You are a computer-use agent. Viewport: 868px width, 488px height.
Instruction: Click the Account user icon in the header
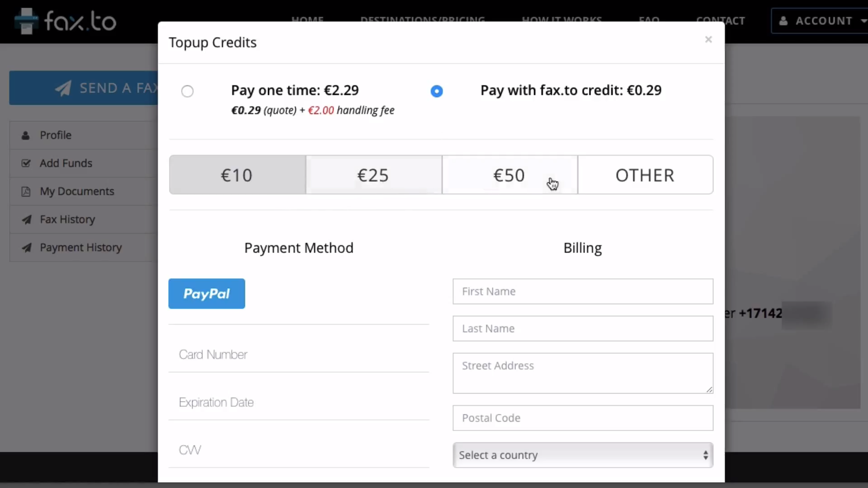click(x=783, y=21)
